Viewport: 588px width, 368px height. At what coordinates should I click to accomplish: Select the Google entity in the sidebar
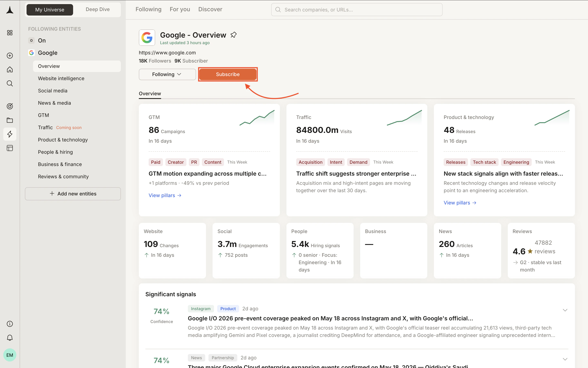coord(48,53)
